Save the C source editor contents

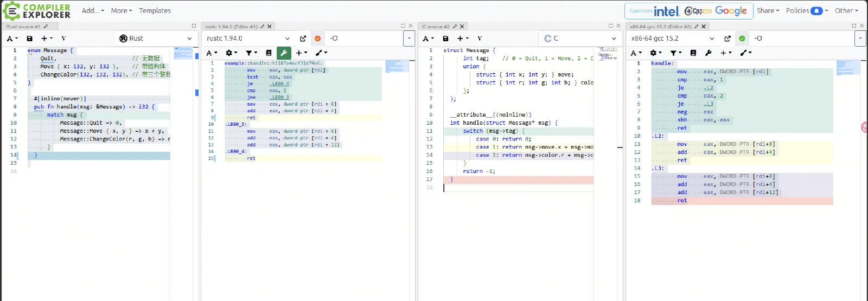(445, 39)
